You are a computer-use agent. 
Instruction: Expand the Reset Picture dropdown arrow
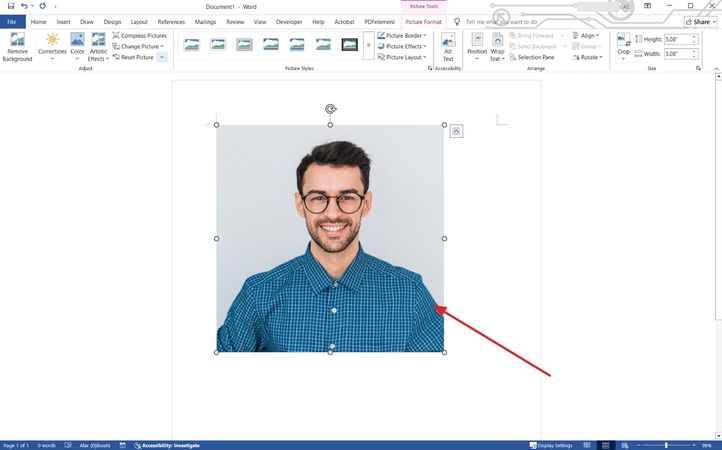pyautogui.click(x=162, y=57)
